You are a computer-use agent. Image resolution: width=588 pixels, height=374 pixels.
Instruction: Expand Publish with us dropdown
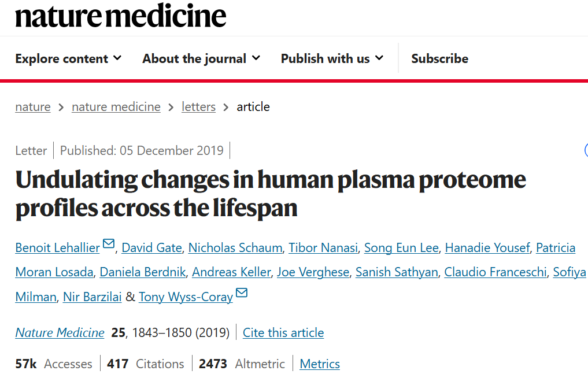[x=332, y=58]
